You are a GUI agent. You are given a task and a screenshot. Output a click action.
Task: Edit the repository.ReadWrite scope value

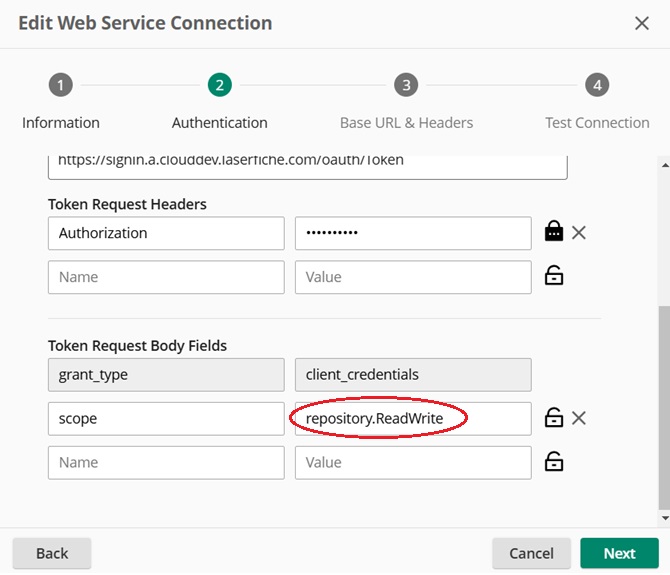click(x=412, y=419)
